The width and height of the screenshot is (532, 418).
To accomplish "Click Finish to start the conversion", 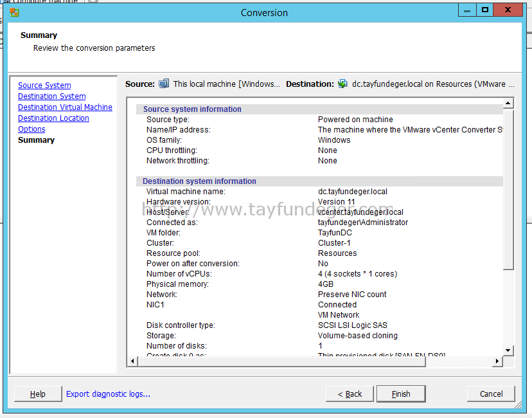I will 401,394.
